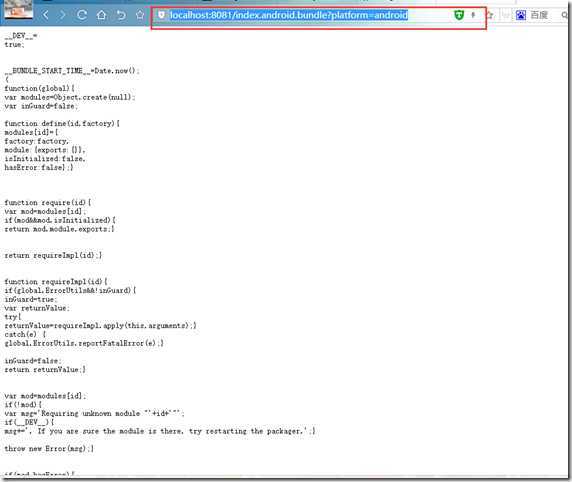Click the line 'var inGuard=false;'

point(41,106)
